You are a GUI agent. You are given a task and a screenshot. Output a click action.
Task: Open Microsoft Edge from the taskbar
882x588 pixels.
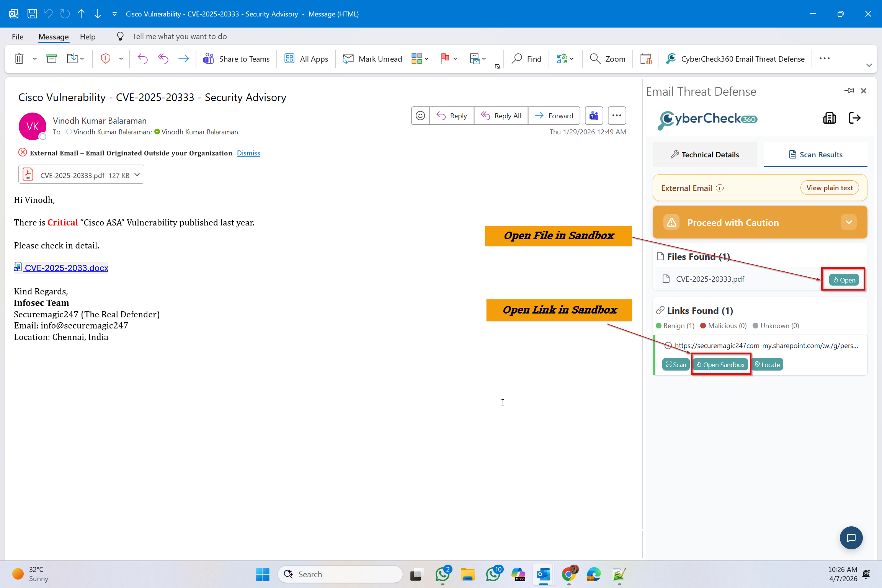pos(594,574)
